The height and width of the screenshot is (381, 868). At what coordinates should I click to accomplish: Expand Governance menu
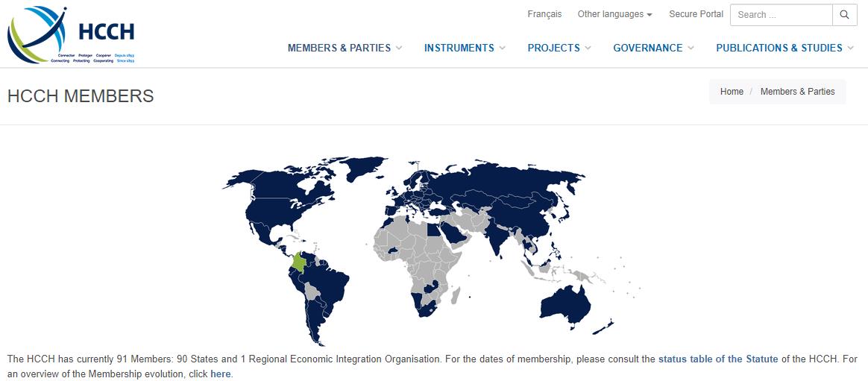[653, 48]
